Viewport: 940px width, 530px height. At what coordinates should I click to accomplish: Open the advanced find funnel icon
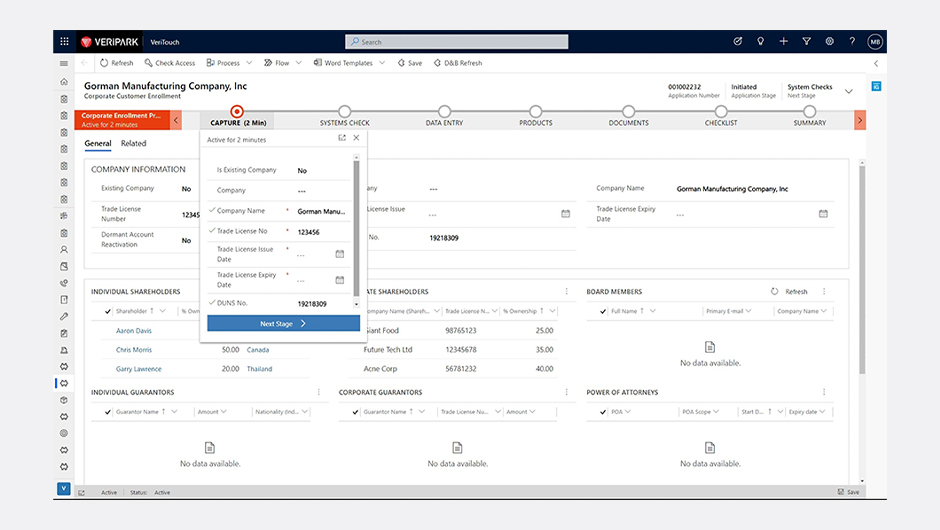click(806, 41)
